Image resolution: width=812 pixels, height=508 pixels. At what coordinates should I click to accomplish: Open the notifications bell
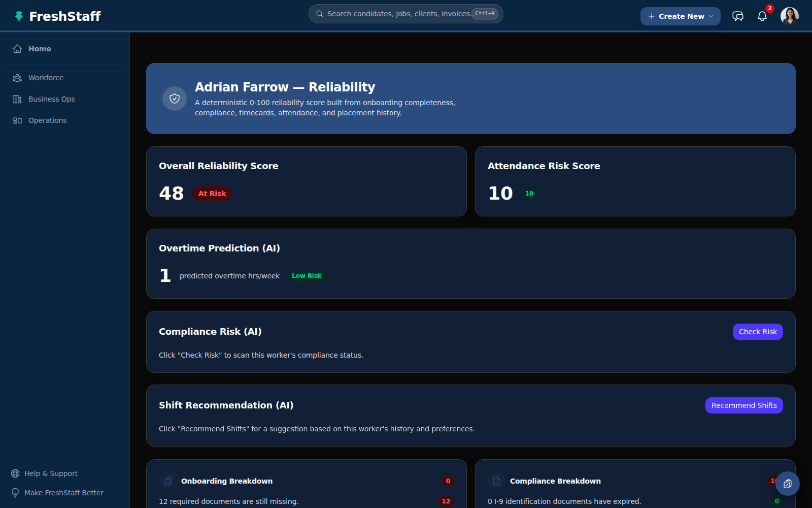tap(762, 16)
